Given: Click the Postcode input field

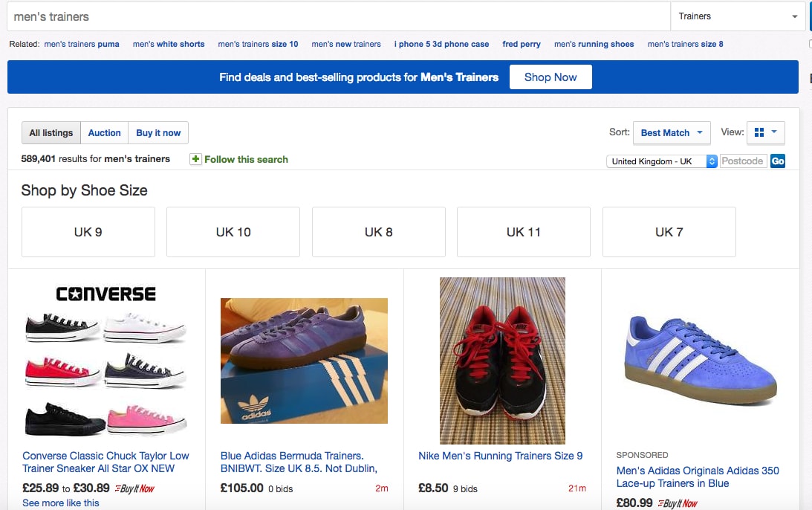Looking at the screenshot, I should click(x=743, y=161).
